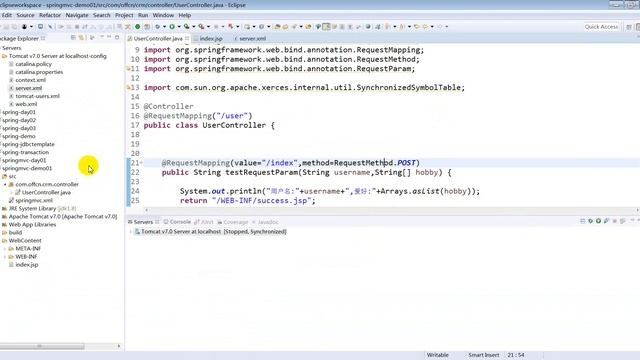Select server.xml in Package Explorer tree
Screen dimensions: 640x360
[x=29, y=88]
